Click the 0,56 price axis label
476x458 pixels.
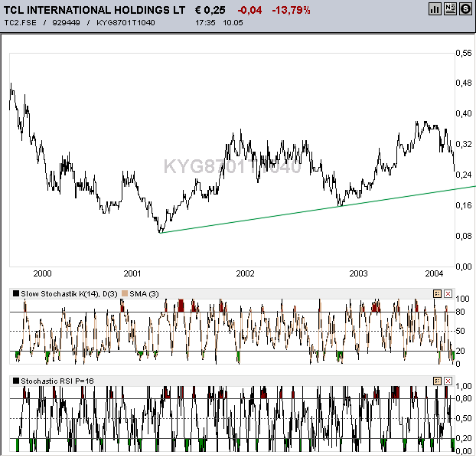click(464, 53)
